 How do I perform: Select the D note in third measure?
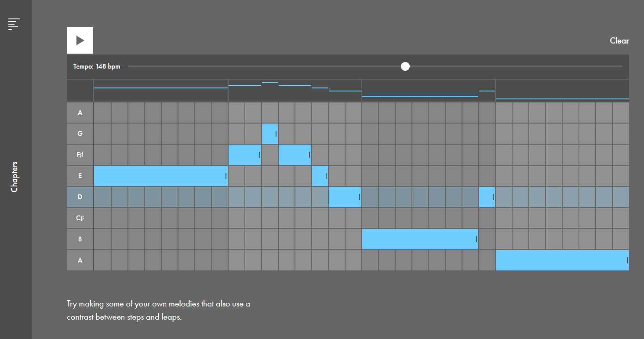(x=487, y=197)
